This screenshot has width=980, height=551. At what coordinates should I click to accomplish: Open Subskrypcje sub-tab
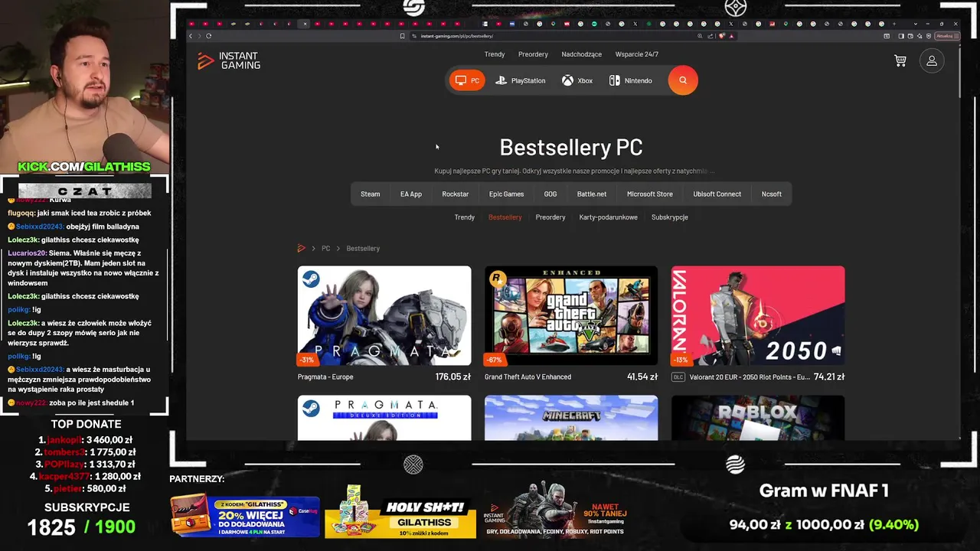coord(670,217)
